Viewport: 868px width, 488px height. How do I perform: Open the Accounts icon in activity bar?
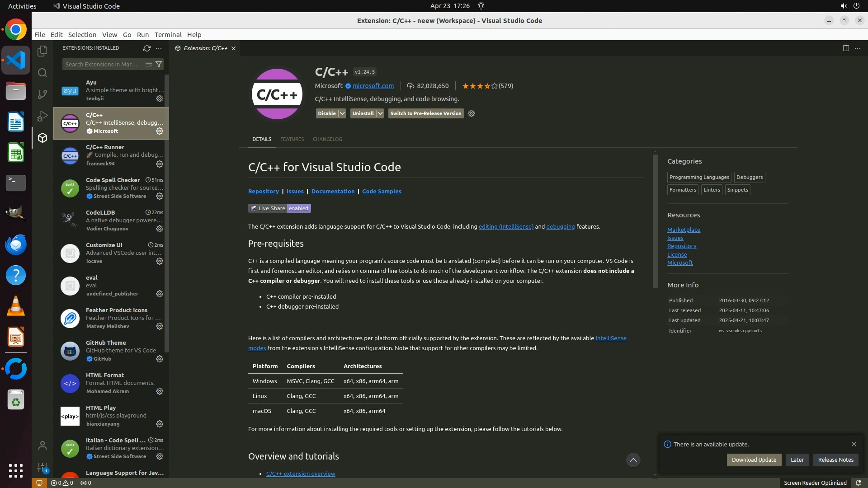(42, 446)
